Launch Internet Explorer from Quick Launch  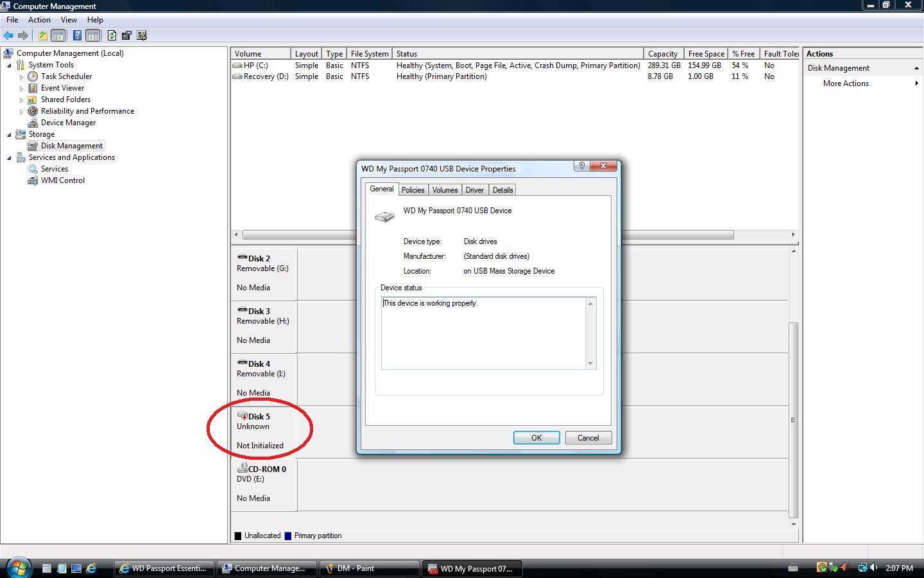pyautogui.click(x=91, y=568)
